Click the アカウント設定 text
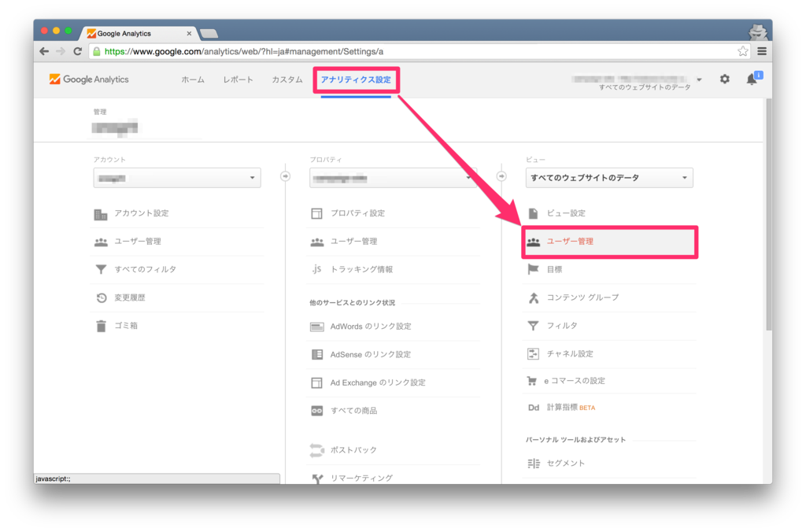Image resolution: width=806 pixels, height=532 pixels. pos(142,213)
